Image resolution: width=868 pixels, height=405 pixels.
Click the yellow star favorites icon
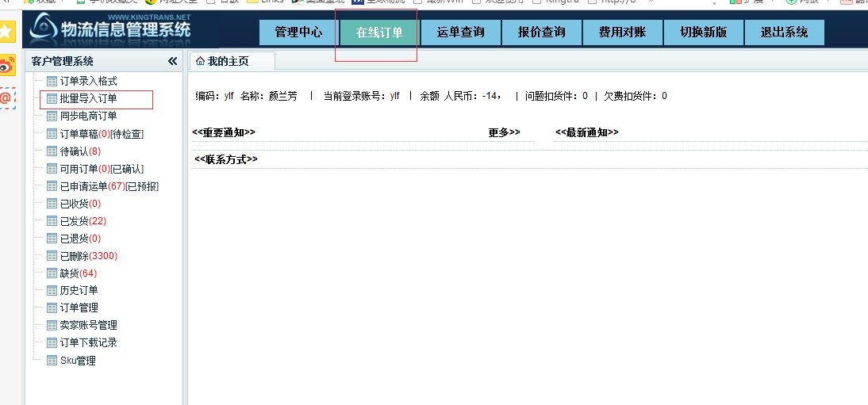(6, 32)
